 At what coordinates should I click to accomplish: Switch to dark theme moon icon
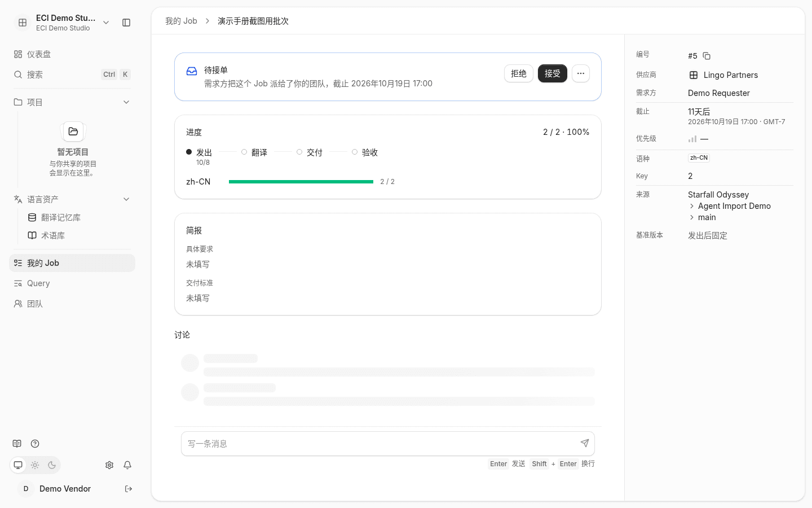coord(52,465)
